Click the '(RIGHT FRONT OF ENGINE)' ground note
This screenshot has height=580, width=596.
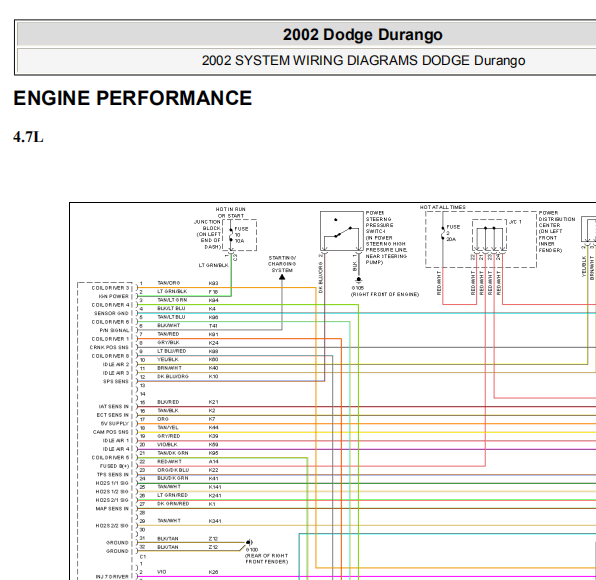pyautogui.click(x=385, y=295)
